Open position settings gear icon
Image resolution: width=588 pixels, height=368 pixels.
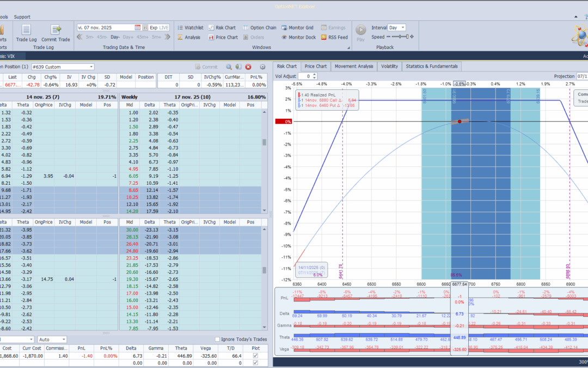click(262, 67)
